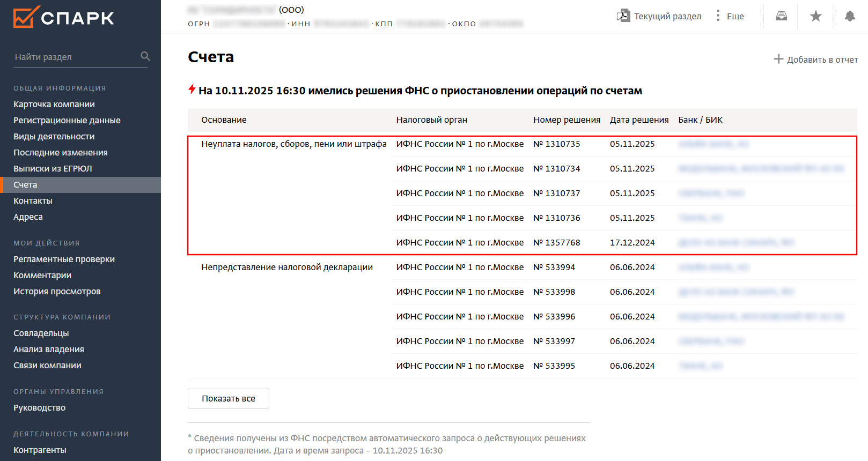Image resolution: width=868 pixels, height=461 pixels.
Task: Open Регламентные проверки section
Action: (64, 259)
